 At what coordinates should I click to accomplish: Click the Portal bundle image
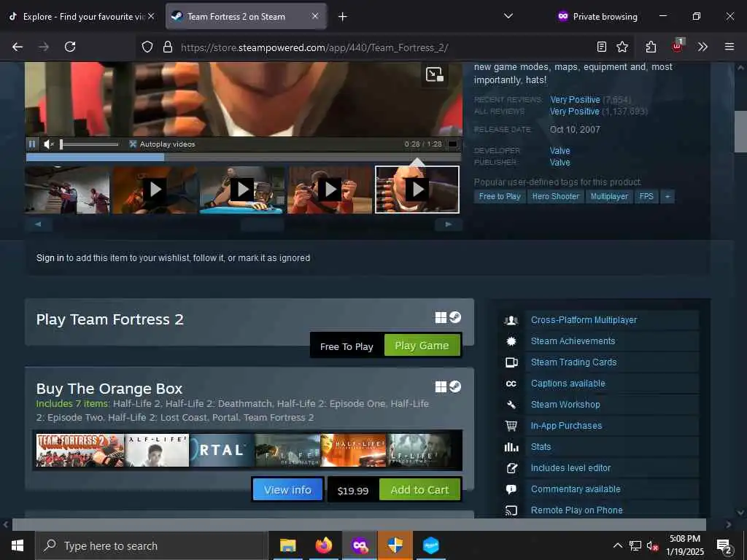222,450
